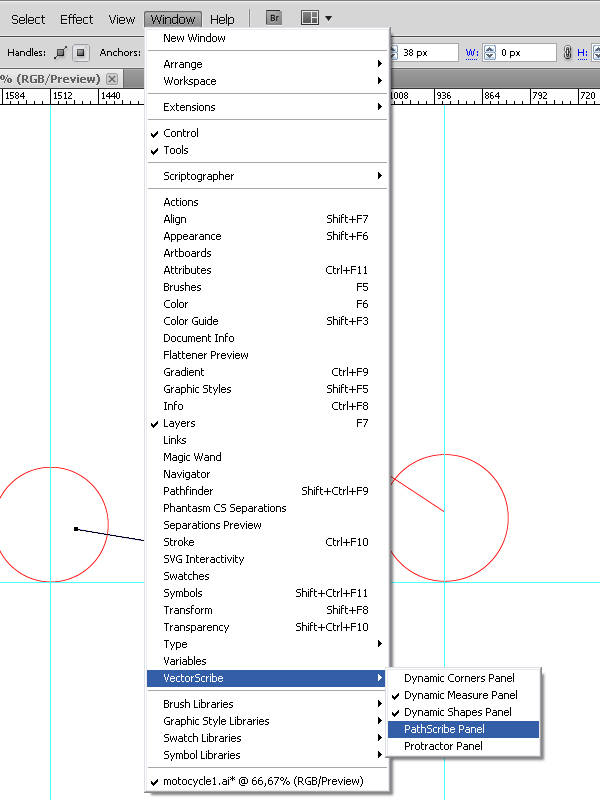Open the Navigator panel
The width and height of the screenshot is (600, 800).
click(267, 474)
